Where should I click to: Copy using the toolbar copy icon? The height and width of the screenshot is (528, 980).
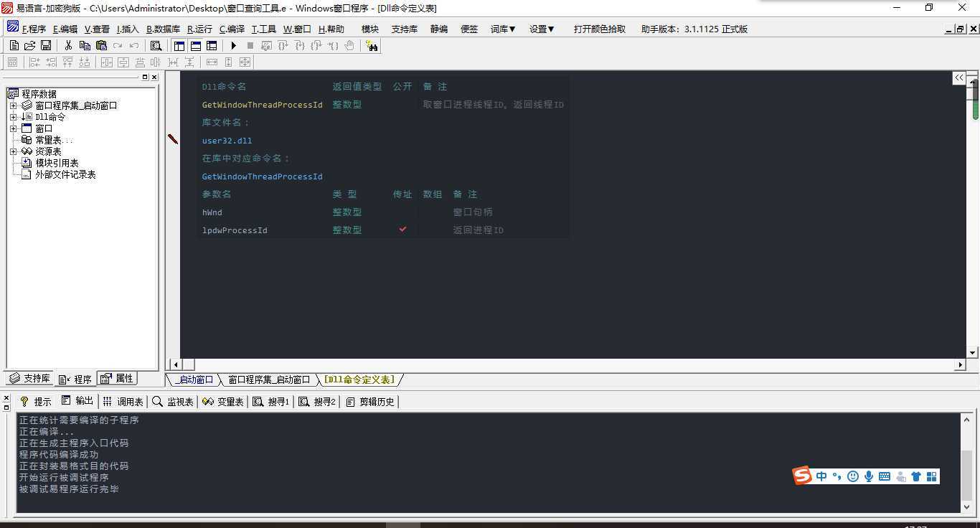coord(85,45)
